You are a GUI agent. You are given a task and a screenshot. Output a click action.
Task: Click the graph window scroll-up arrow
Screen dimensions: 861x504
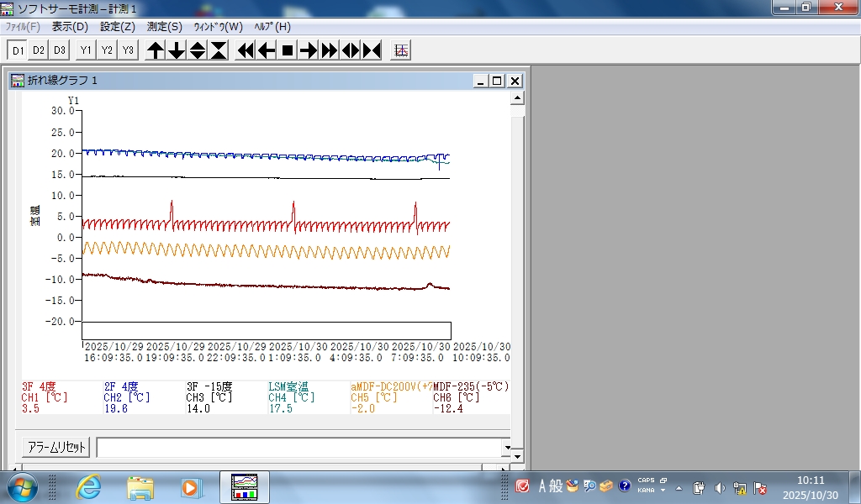(518, 99)
